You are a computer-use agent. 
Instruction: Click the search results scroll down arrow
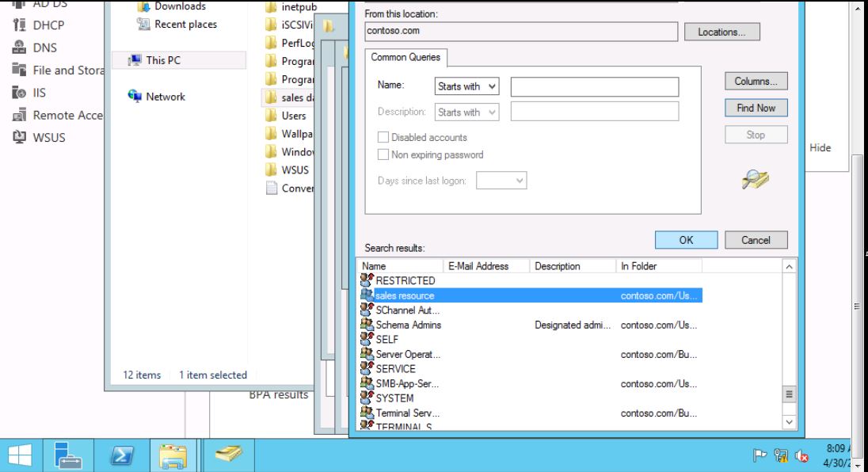(790, 421)
